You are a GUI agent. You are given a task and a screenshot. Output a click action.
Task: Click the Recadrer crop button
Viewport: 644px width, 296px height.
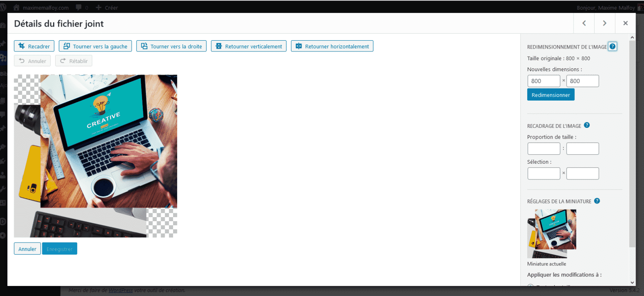click(34, 46)
